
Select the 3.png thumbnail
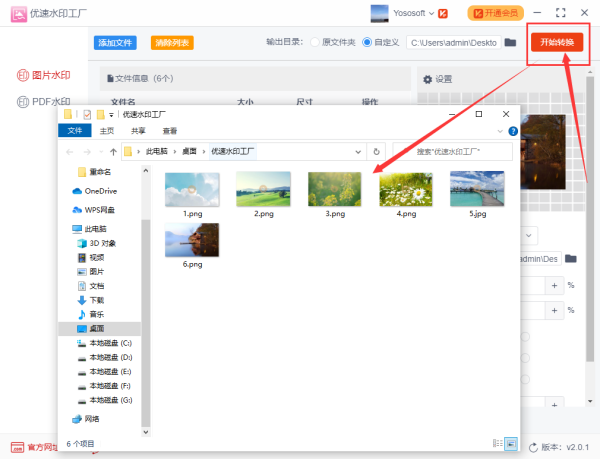coord(334,189)
